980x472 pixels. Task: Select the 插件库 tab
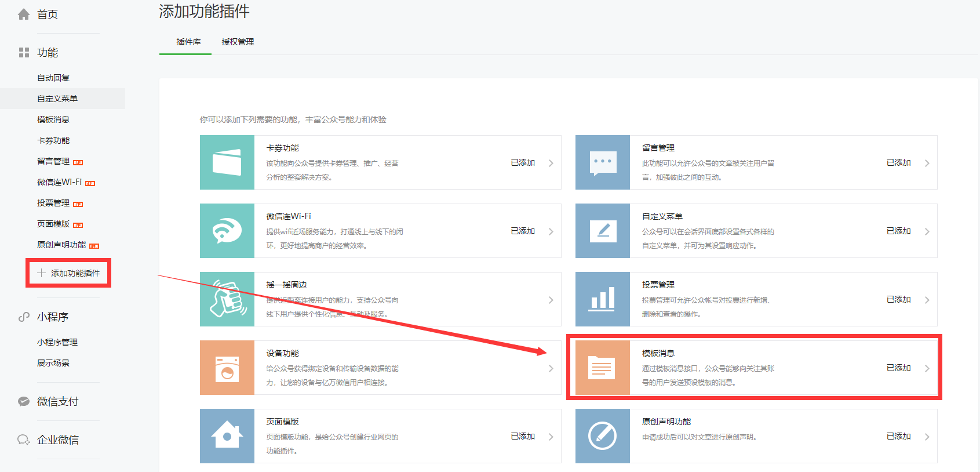click(188, 42)
